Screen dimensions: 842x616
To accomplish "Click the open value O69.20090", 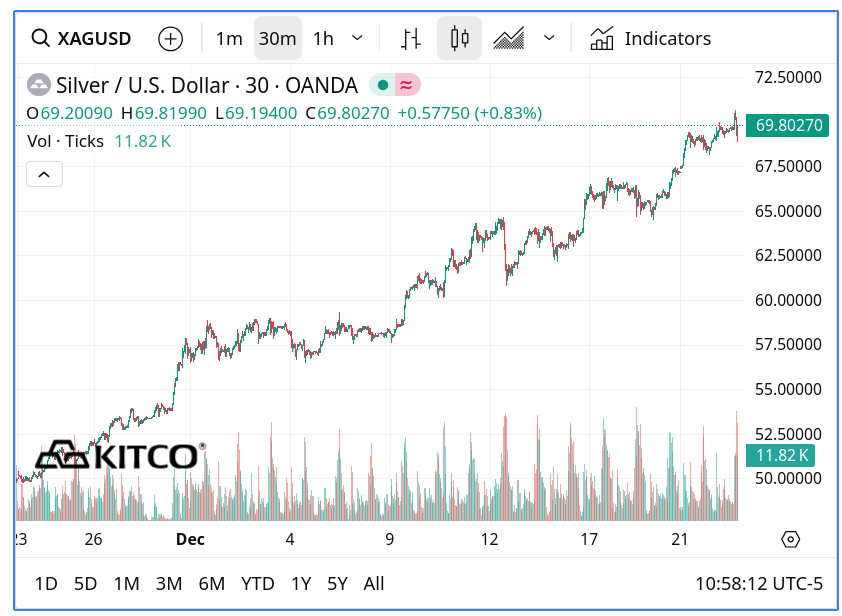I will click(70, 113).
